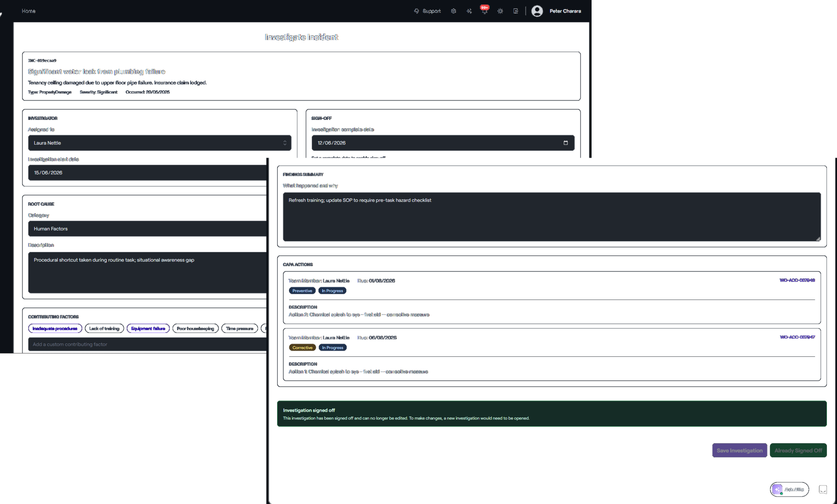Toggle Inadequate procedures contributing factor
Image resolution: width=837 pixels, height=504 pixels.
click(55, 329)
